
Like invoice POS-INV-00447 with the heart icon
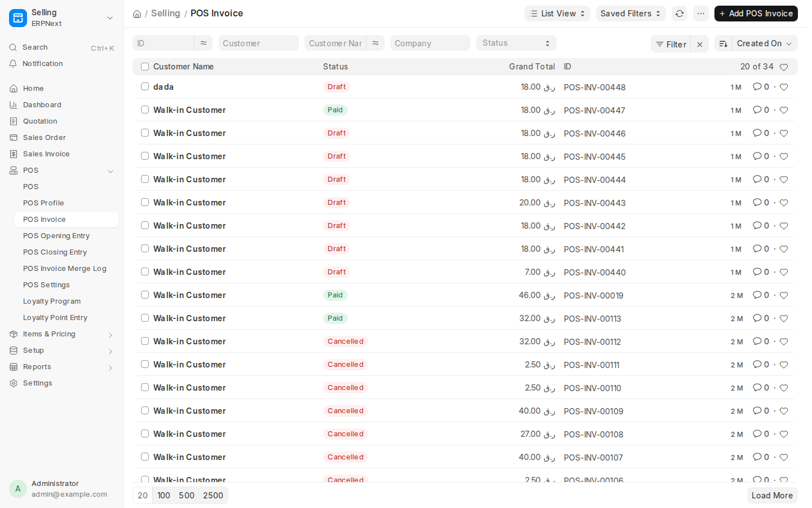coord(784,110)
